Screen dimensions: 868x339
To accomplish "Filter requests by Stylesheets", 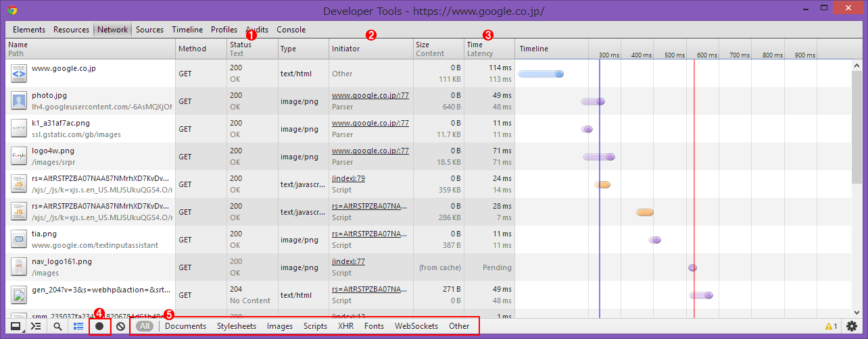I will 237,326.
